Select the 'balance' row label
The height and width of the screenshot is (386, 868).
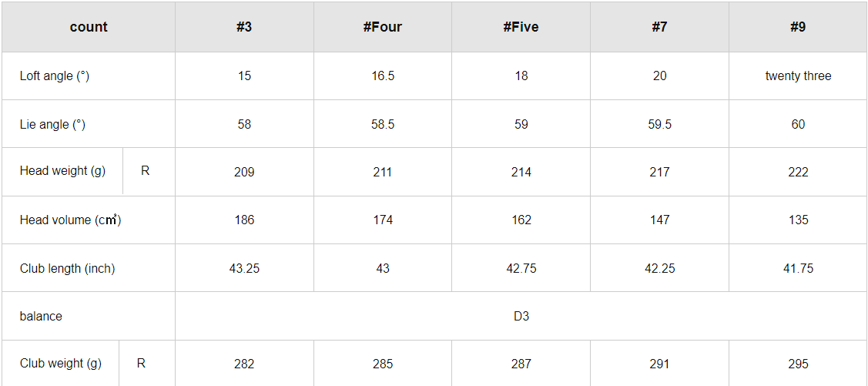[41, 316]
